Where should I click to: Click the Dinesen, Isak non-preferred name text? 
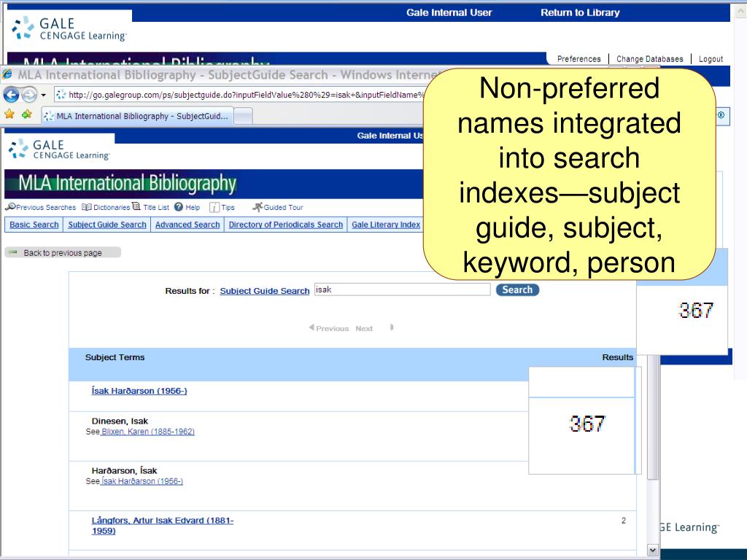pos(120,421)
